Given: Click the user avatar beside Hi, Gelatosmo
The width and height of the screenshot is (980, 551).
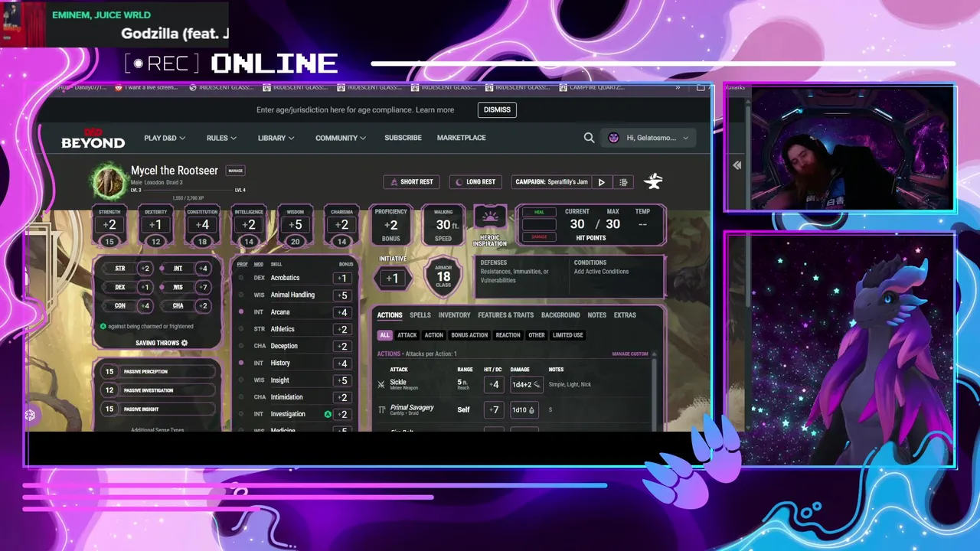Looking at the screenshot, I should 613,138.
